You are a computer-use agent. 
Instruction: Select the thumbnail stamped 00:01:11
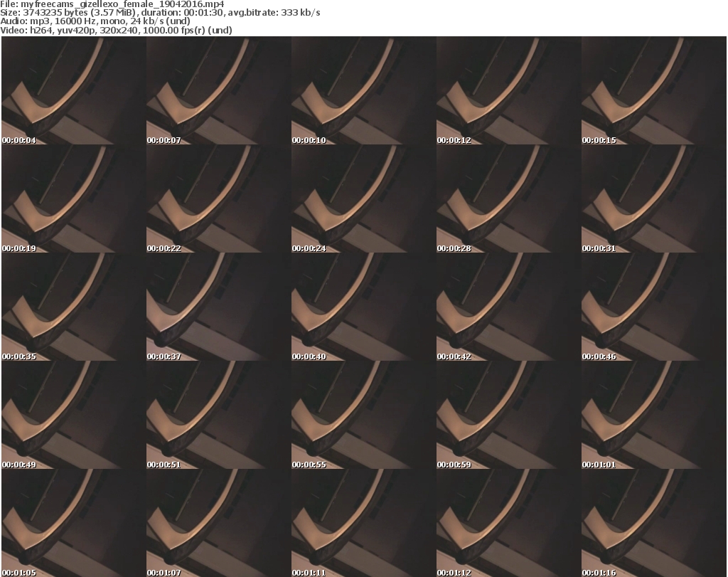(x=363, y=523)
